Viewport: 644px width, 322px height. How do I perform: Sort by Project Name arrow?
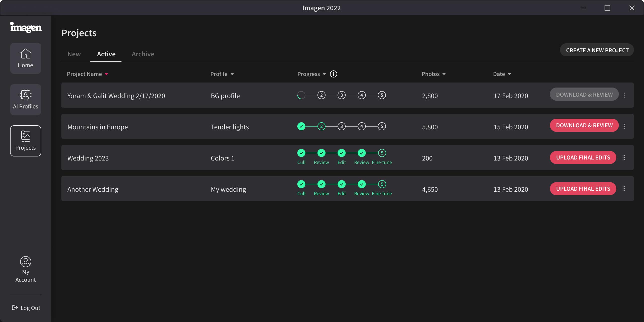[106, 74]
